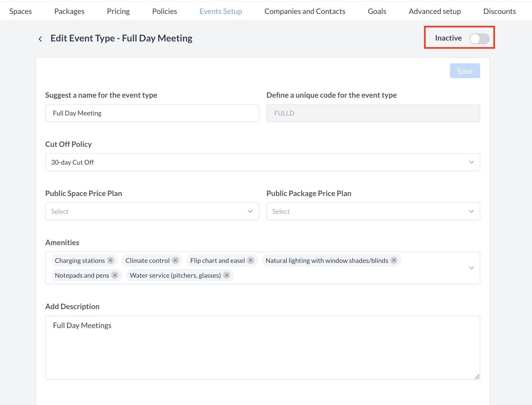Select the Packages tab
The height and width of the screenshot is (405, 532).
(x=69, y=11)
